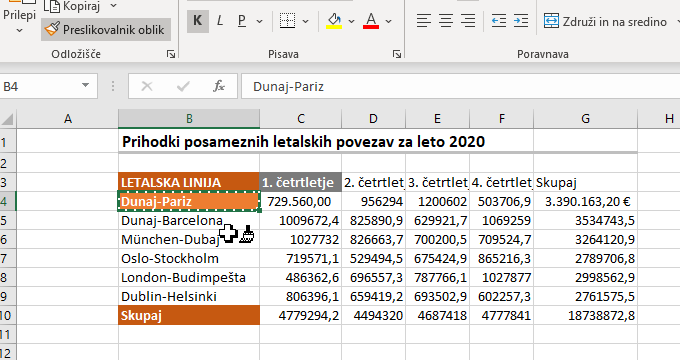The width and height of the screenshot is (680, 360).
Task: Click cell value 1009672,4
Action: [x=301, y=220]
